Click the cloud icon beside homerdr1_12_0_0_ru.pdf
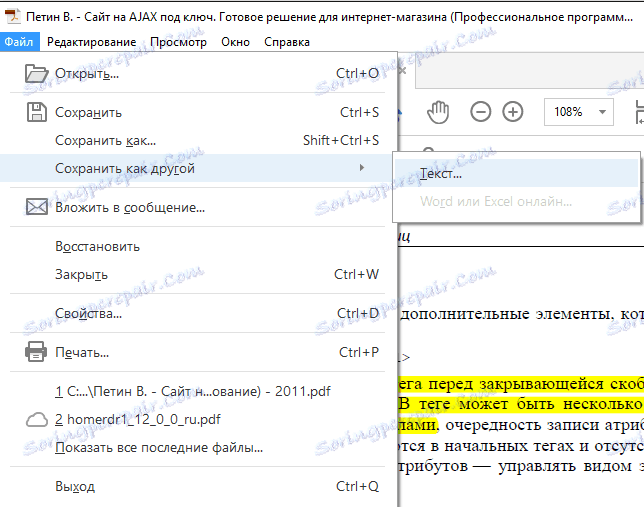 coord(37,420)
